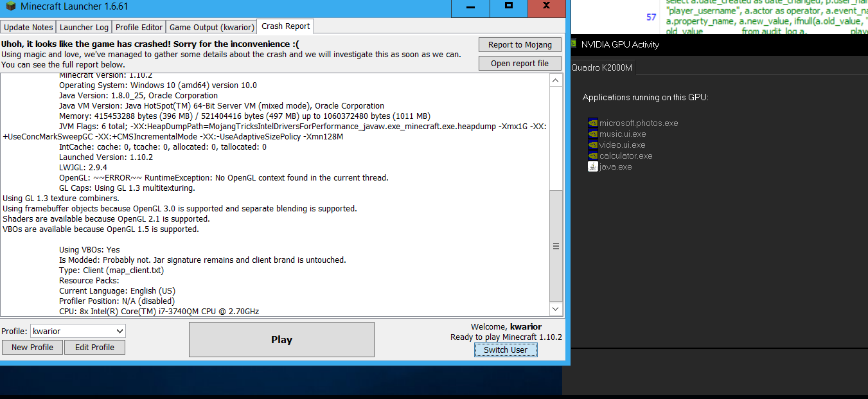Switch to the Launcher Log tab
868x399 pixels.
84,27
